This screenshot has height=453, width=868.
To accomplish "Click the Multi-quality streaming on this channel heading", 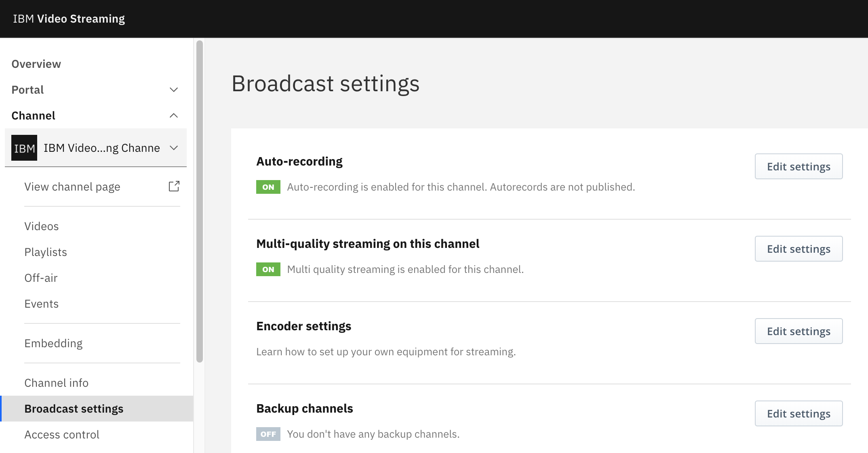I will tap(368, 244).
